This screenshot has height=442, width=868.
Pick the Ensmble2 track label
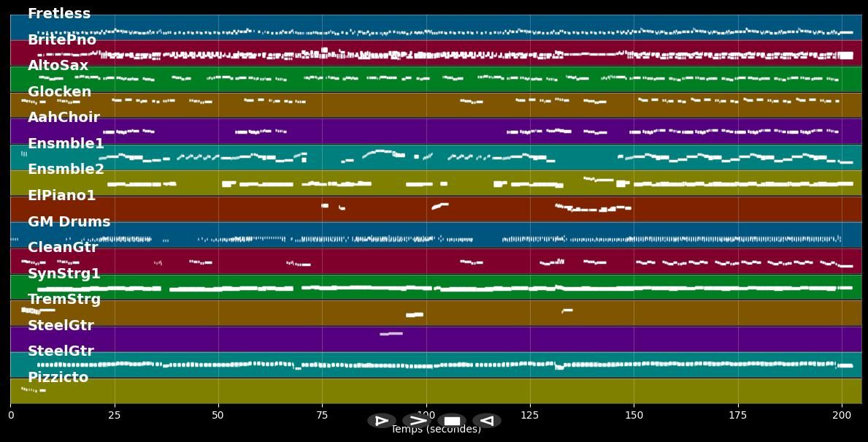pos(66,169)
